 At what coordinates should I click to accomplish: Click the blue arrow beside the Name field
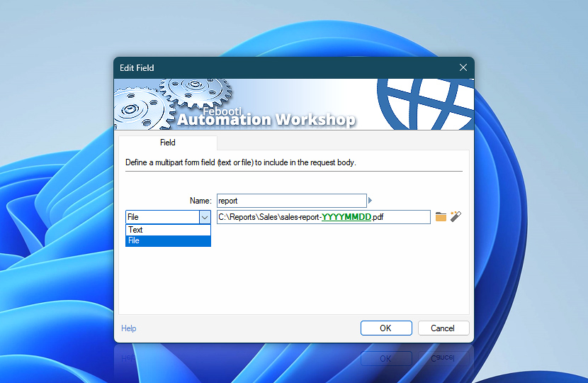coord(370,201)
